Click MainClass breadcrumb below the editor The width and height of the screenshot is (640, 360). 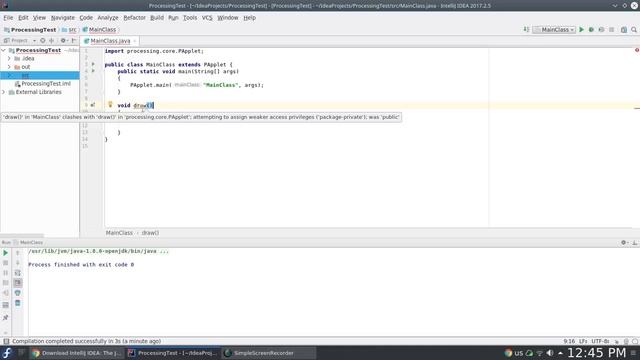(119, 233)
